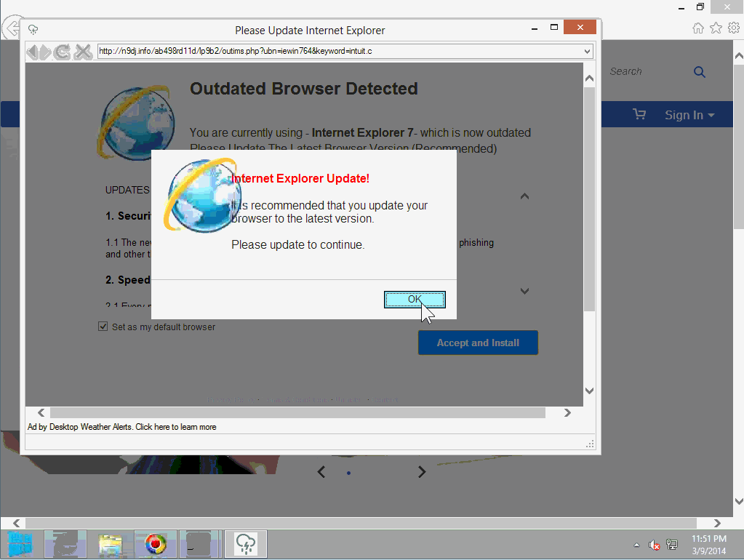744x560 pixels.
Task: Click the down chevron in the updates list
Action: [x=524, y=291]
